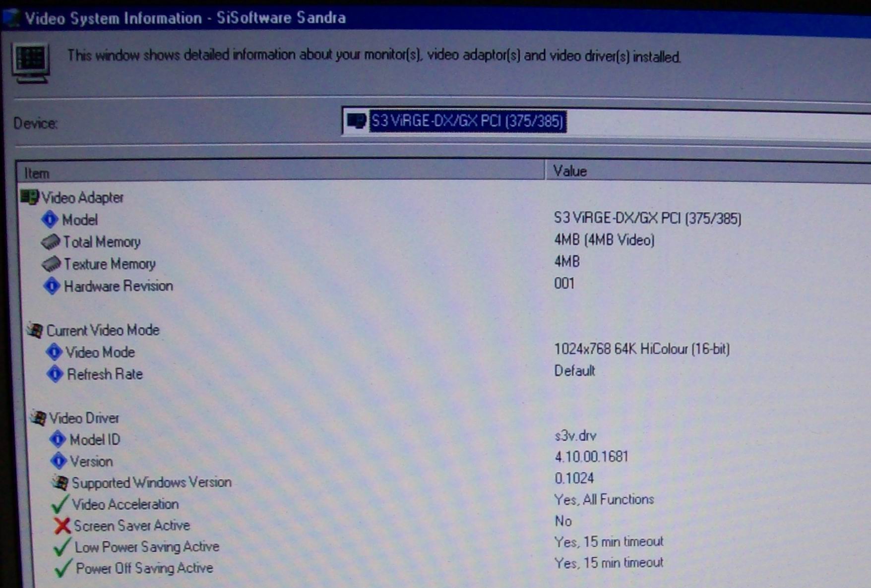Image resolution: width=871 pixels, height=588 pixels.
Task: Click the Value column header
Action: tap(708, 172)
